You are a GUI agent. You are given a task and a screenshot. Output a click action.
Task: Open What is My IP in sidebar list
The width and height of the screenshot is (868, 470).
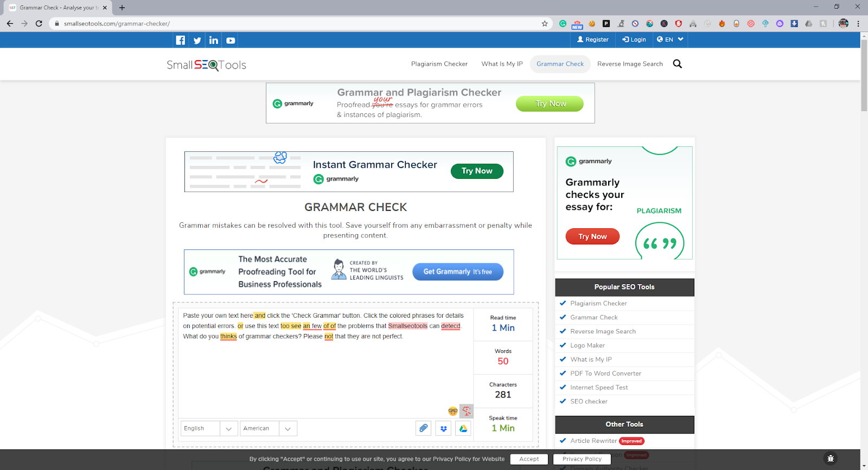pos(591,359)
